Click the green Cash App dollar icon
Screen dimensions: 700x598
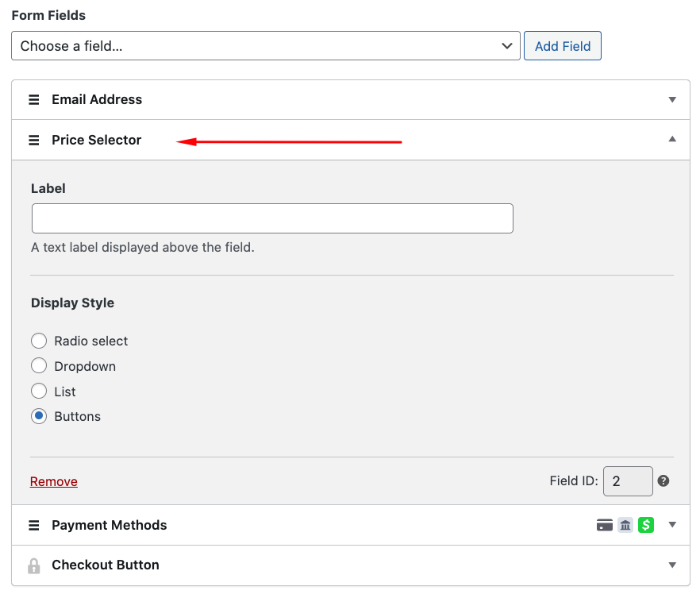[x=646, y=525]
